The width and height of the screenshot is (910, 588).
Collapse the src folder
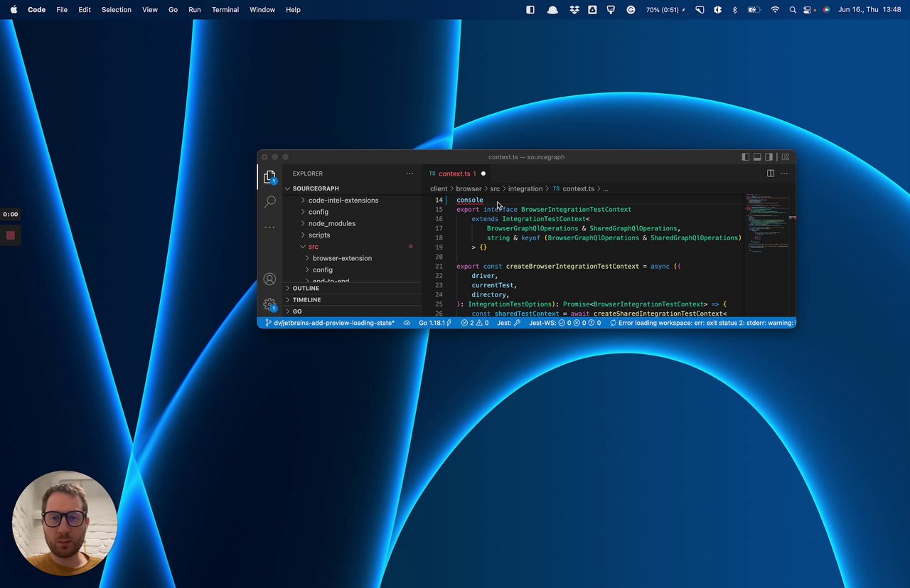[313, 247]
